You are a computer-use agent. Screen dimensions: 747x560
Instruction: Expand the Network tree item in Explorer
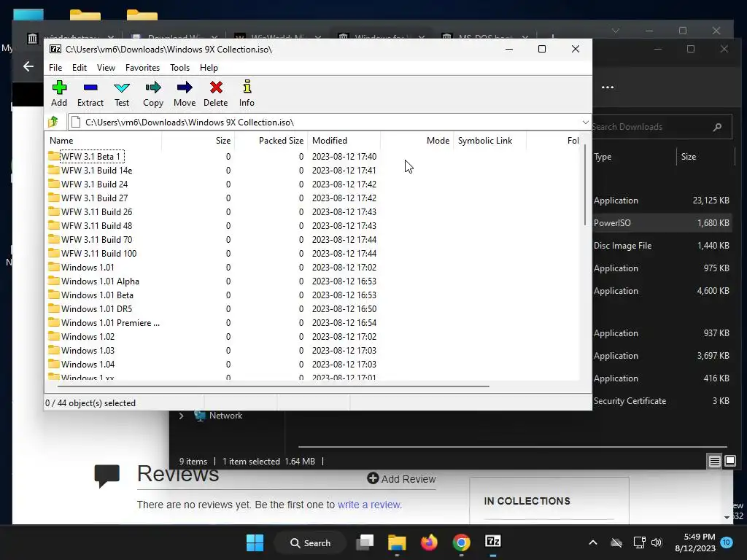click(181, 416)
